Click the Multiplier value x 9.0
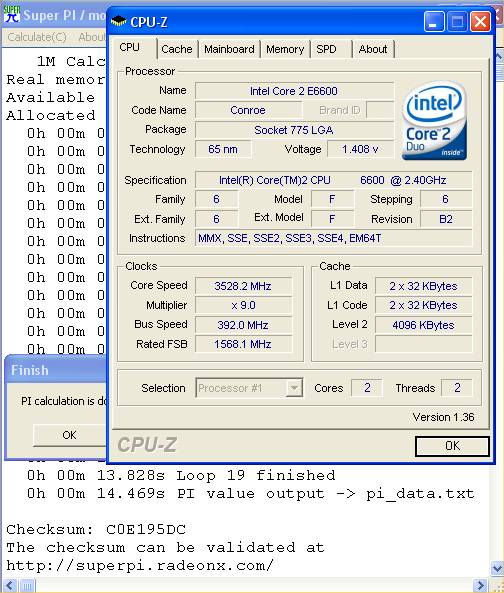 (243, 305)
